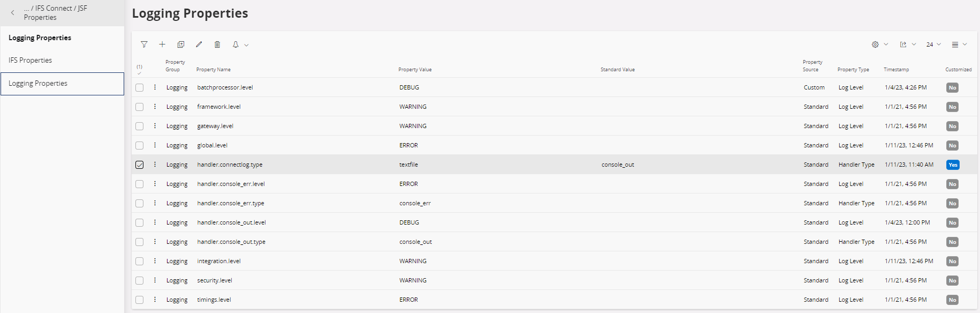Go back using the left breadcrumb arrow
The width and height of the screenshot is (980, 313).
click(13, 12)
